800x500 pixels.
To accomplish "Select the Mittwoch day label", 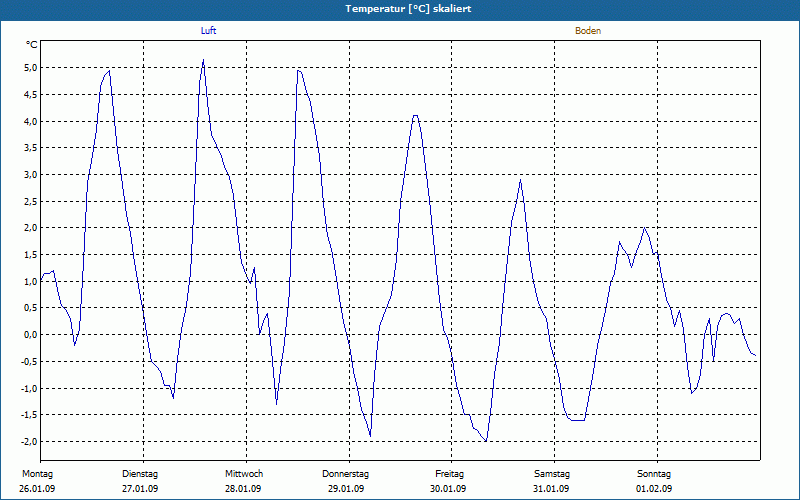I will coord(244,474).
